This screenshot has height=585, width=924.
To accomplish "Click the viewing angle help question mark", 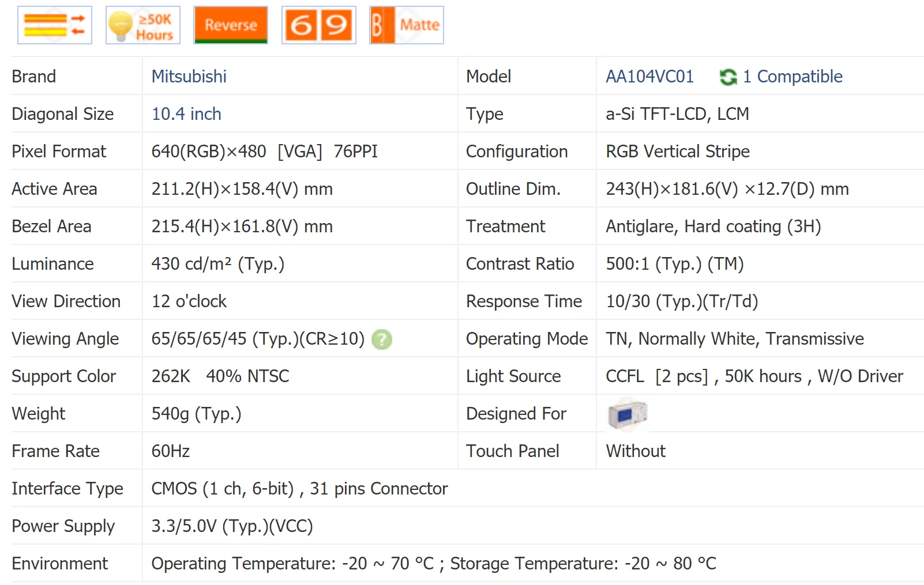I will tap(381, 339).
